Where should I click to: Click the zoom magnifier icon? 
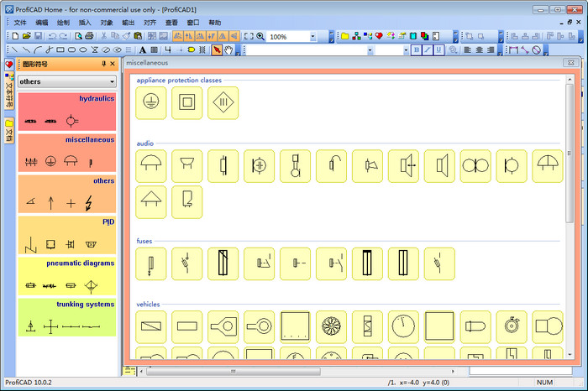tap(260, 37)
